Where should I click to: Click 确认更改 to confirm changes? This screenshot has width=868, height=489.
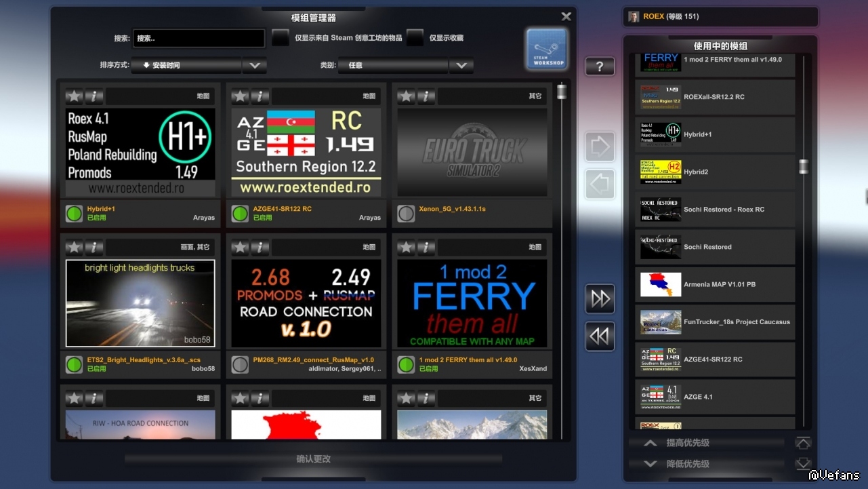tap(314, 459)
